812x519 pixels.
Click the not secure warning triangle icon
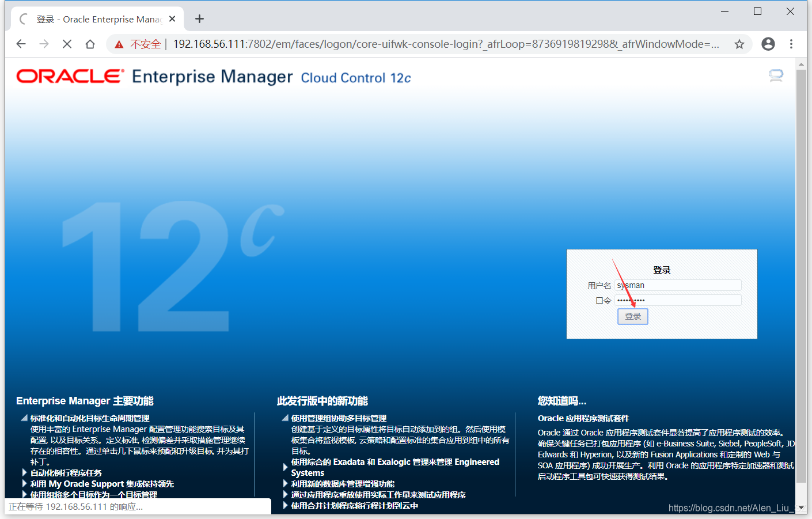[x=119, y=44]
